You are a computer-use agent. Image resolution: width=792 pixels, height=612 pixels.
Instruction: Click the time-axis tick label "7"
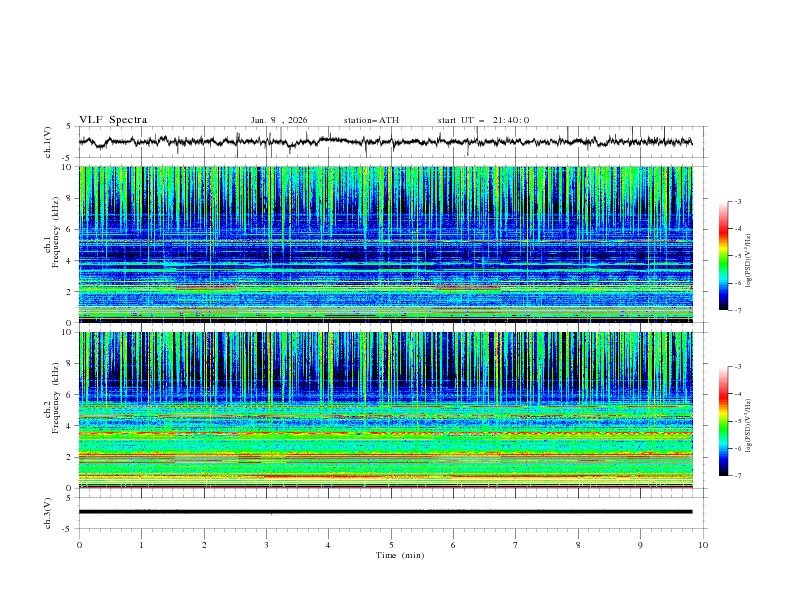coord(516,545)
